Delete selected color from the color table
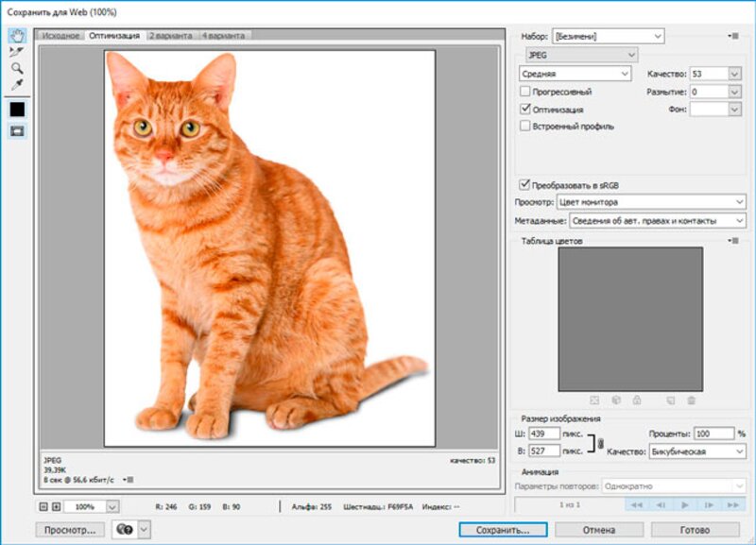Viewport: 756px width, 545px height. click(x=690, y=400)
